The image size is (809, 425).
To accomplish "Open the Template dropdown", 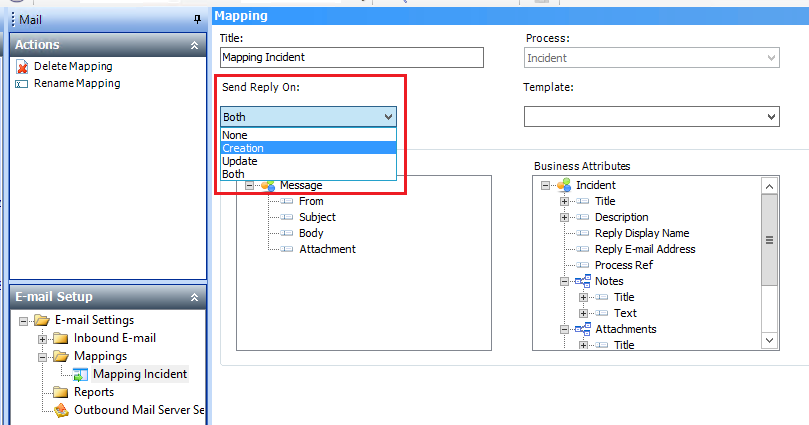I will tap(771, 117).
